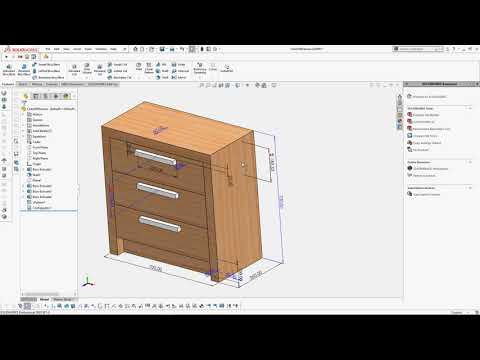
Task: Open the Appearances task pane tab
Action: (400, 121)
